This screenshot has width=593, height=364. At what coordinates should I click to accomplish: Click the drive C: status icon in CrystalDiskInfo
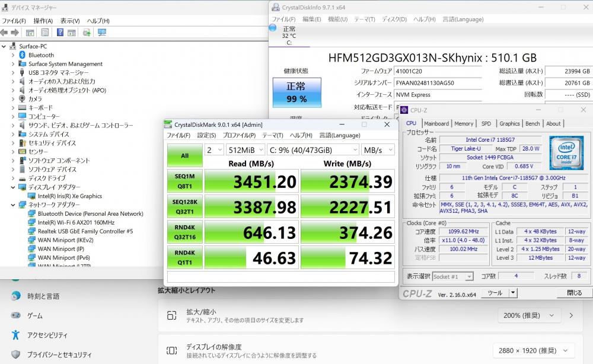[x=273, y=28]
